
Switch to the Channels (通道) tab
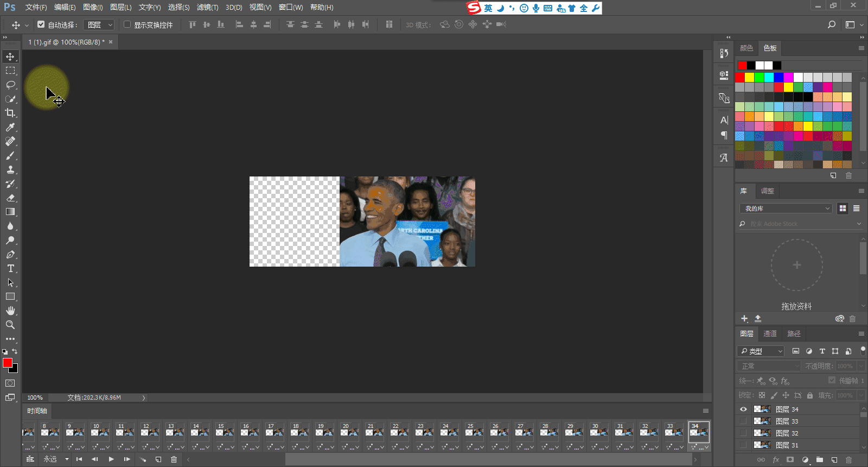[770, 333]
